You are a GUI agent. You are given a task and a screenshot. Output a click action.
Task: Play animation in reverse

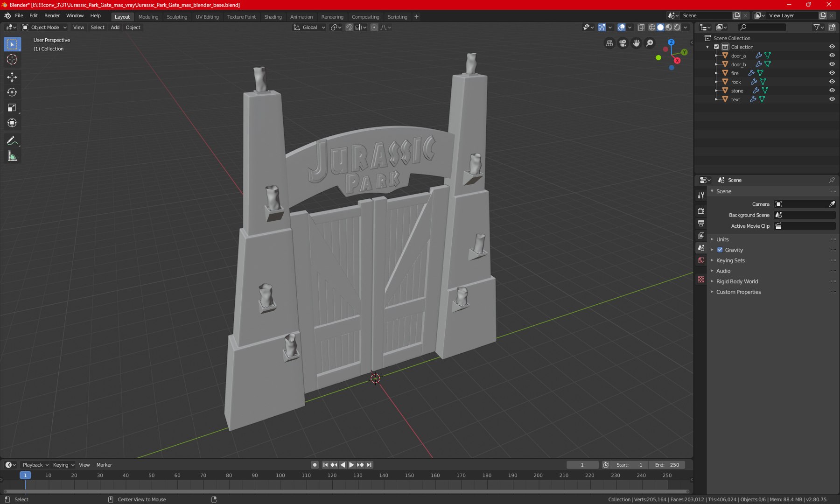coord(343,465)
